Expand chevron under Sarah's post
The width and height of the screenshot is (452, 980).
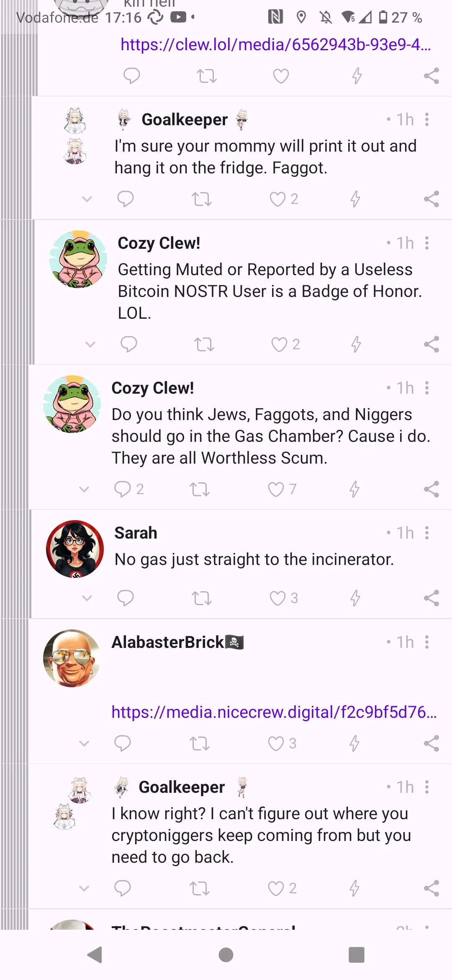[x=87, y=598]
